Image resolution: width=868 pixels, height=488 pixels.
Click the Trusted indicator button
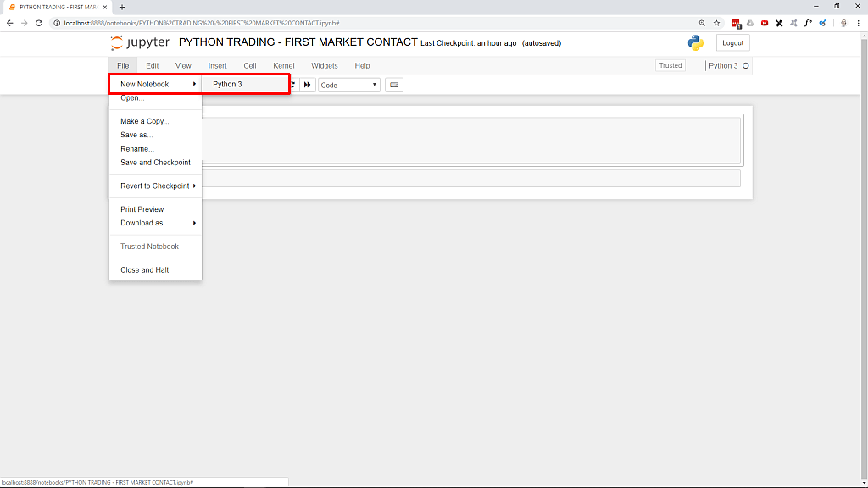point(670,65)
